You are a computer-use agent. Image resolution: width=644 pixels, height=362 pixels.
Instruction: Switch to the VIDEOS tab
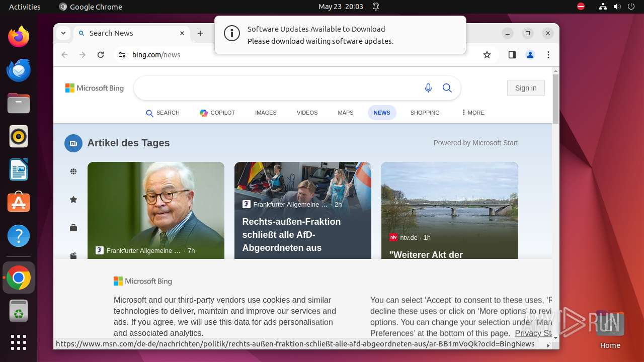coord(307,113)
